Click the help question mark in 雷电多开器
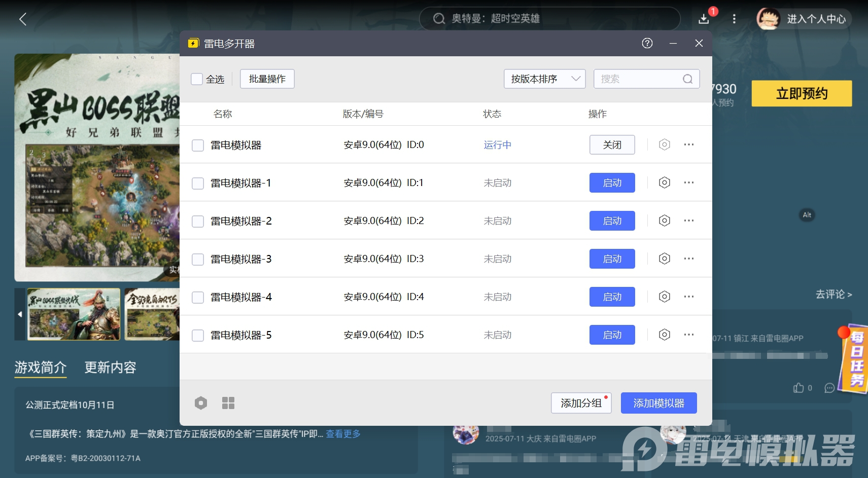 click(646, 44)
